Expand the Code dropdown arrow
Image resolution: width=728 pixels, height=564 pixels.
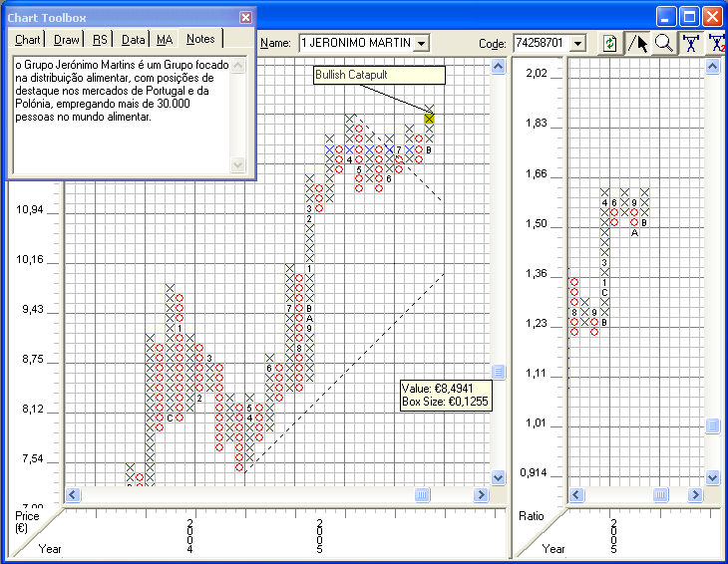coord(578,43)
